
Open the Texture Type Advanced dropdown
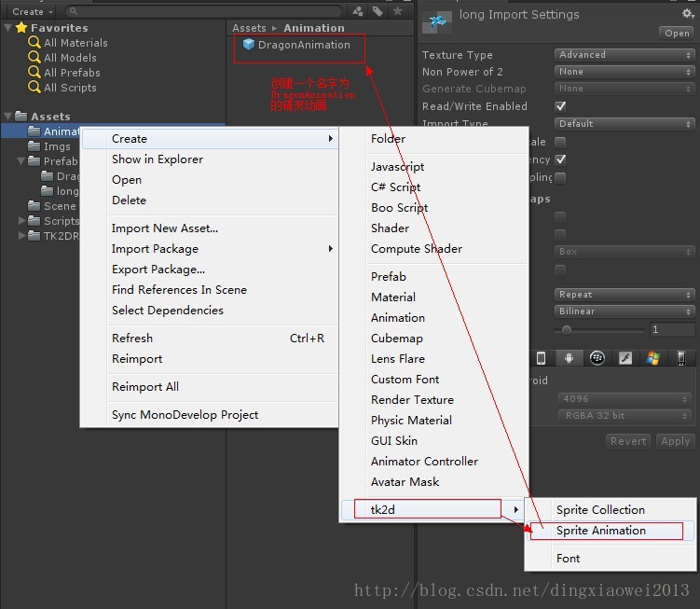coord(625,54)
